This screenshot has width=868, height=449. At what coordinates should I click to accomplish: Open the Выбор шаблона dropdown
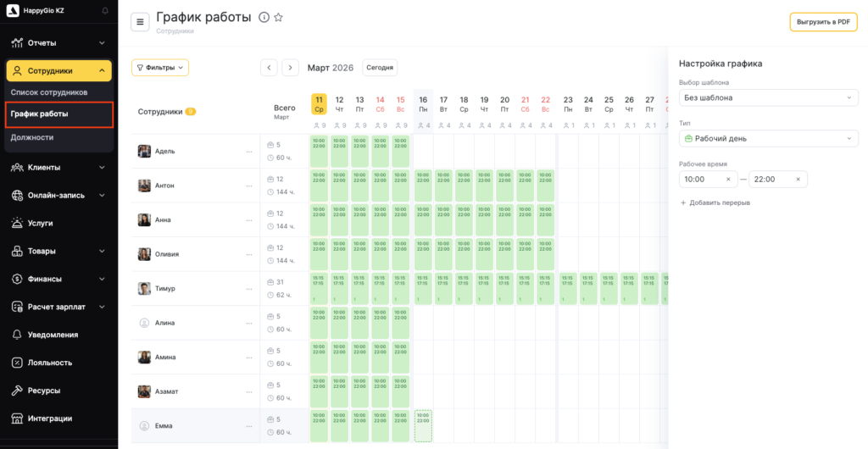pyautogui.click(x=768, y=97)
